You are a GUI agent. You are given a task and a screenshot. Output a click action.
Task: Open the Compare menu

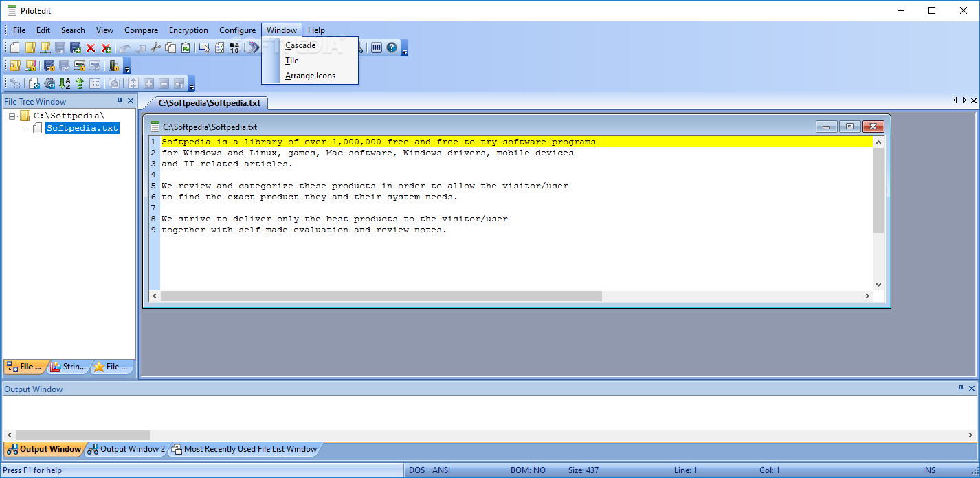click(141, 30)
